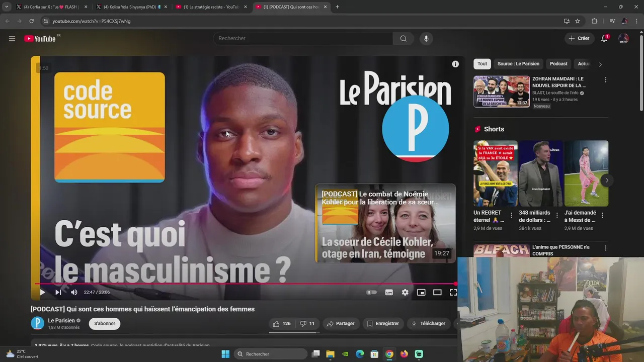Download the video with Télécharger
644x362 pixels.
[x=428, y=324]
